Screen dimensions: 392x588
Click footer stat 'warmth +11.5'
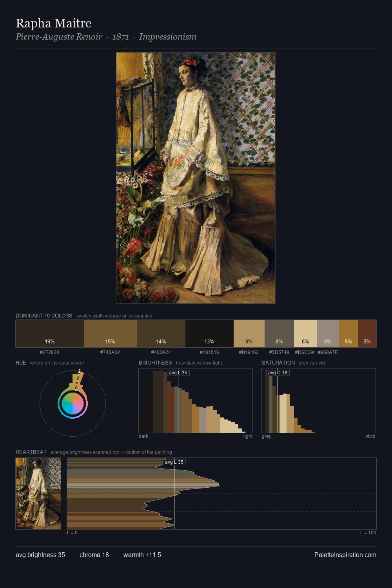click(142, 555)
